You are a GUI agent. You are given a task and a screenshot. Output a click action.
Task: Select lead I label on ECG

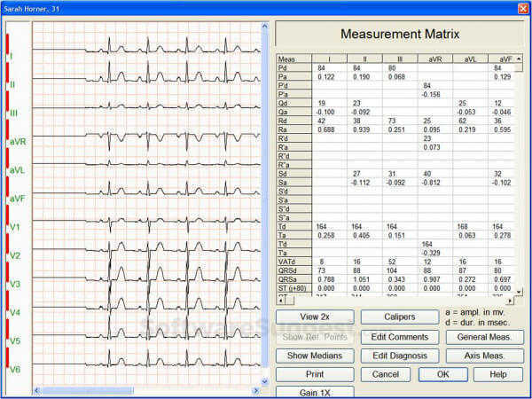click(11, 56)
